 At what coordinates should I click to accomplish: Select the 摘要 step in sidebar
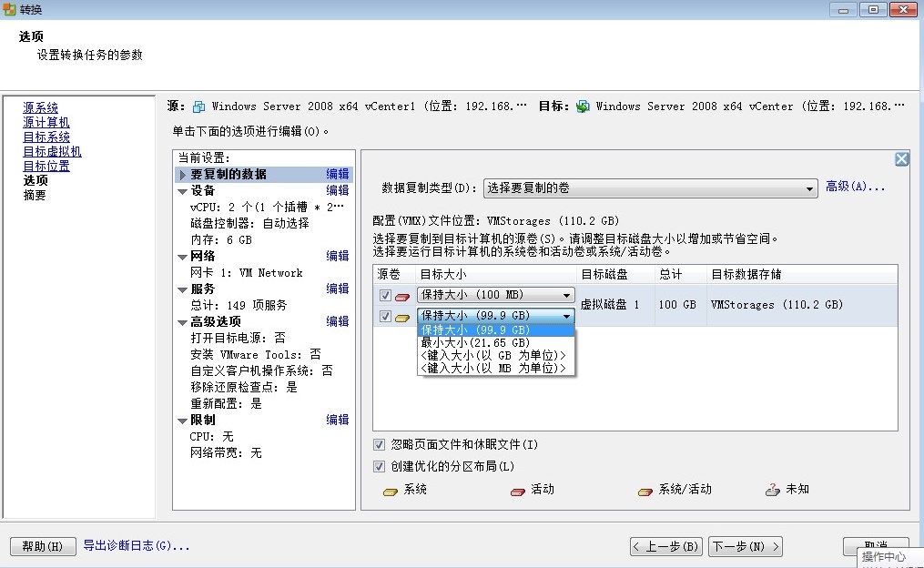[35, 195]
